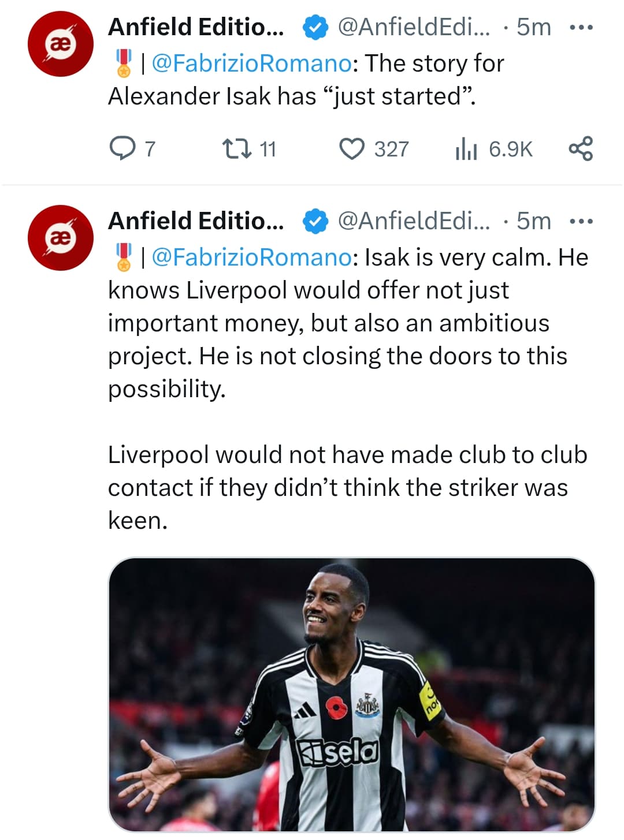This screenshot has width=624, height=840.
Task: Retweet the "just started" Isak tweet
Action: click(237, 148)
